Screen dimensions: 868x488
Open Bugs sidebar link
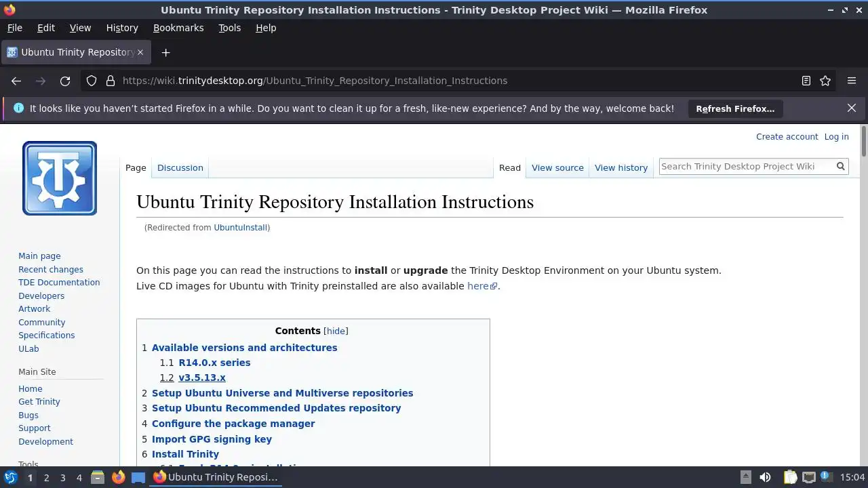[x=28, y=415]
